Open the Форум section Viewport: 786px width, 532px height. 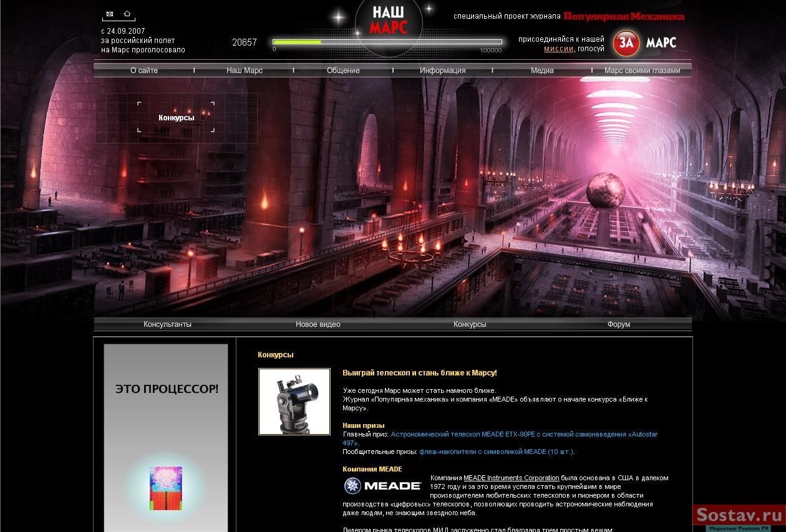tap(619, 324)
